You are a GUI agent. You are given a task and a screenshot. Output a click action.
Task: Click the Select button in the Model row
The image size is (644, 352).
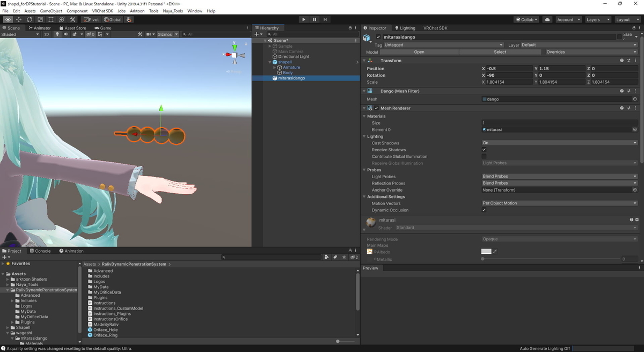500,52
